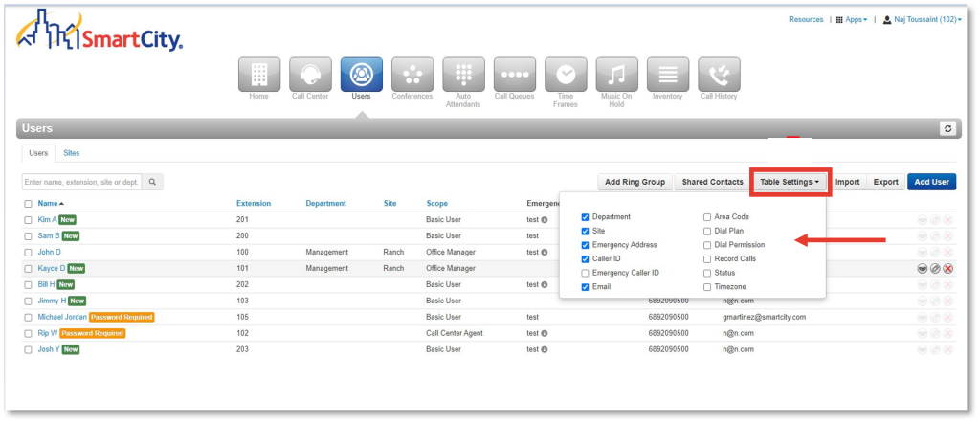Switch to the Sites tab
Screen dimensions: 980x423
click(x=72, y=153)
